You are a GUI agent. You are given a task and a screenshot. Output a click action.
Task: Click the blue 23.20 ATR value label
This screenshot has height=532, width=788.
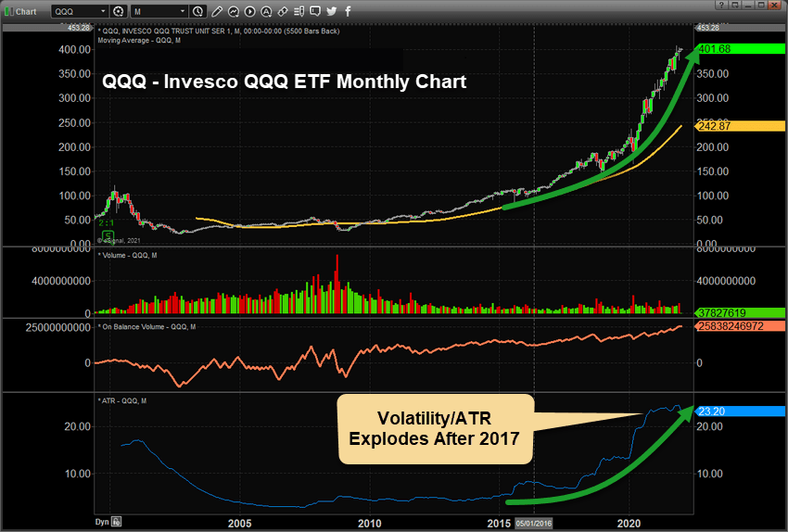739,412
